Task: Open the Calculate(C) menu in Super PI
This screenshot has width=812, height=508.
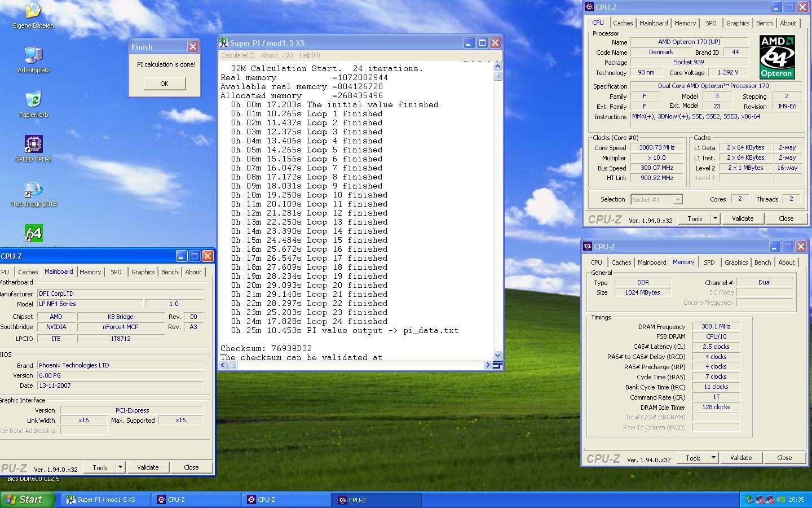Action: [x=237, y=55]
